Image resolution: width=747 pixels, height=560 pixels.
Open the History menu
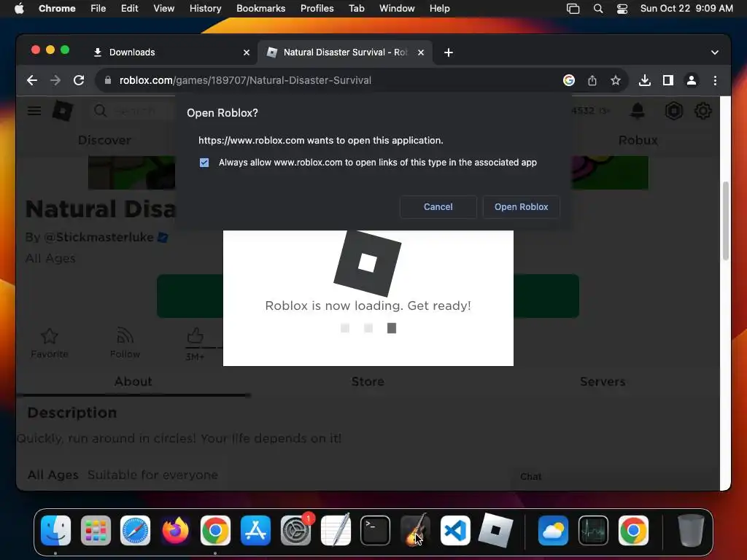click(x=205, y=8)
